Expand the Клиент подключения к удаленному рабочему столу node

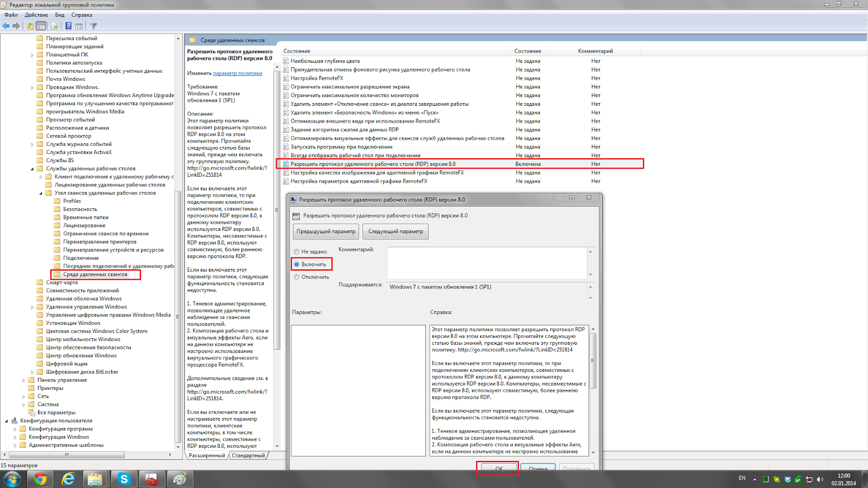point(41,177)
